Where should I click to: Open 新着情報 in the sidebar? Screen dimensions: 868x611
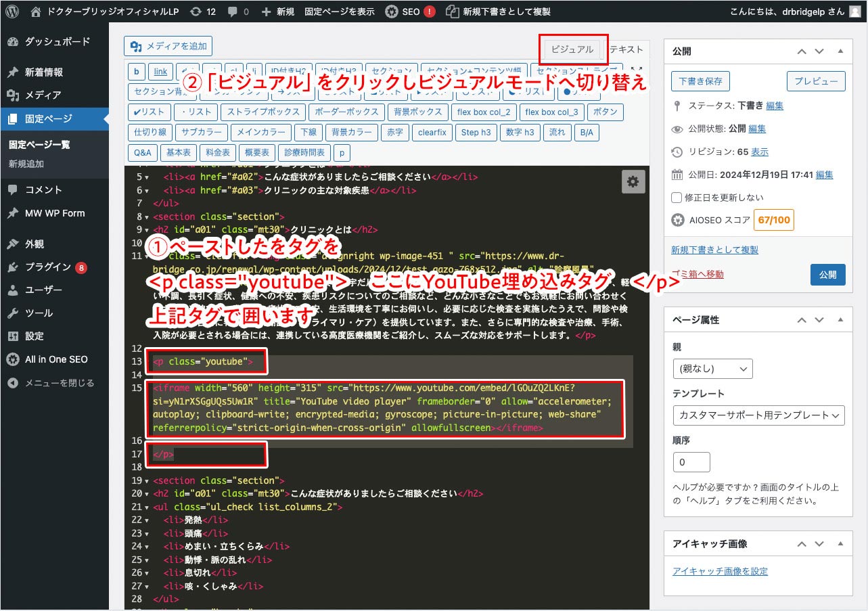tap(54, 72)
